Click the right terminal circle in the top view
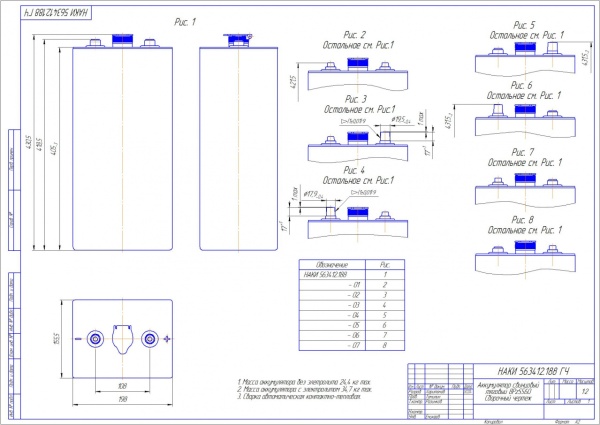600x425 pixels. (150, 338)
